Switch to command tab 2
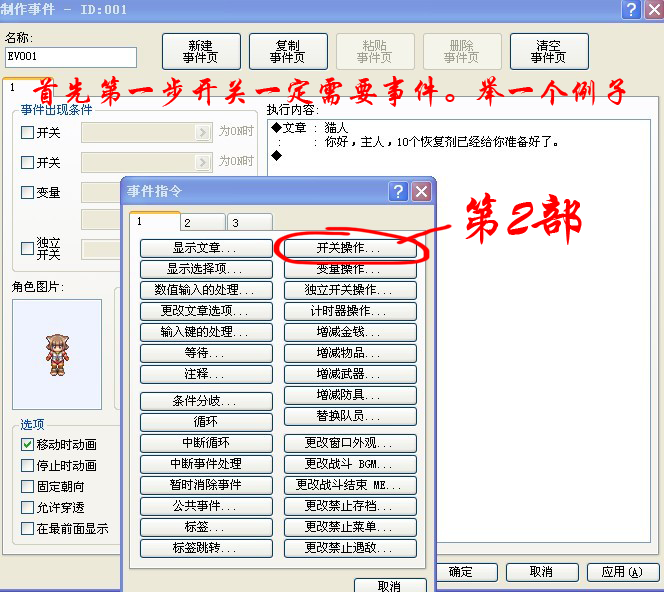 tap(203, 222)
